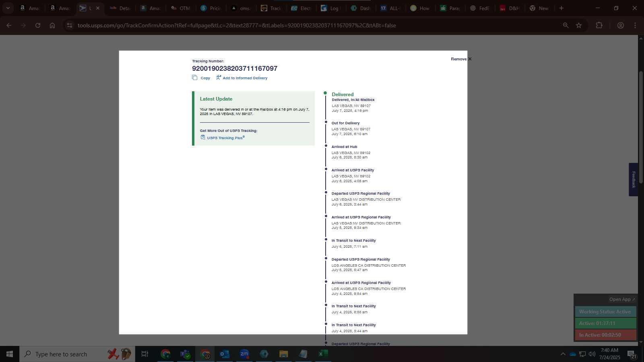This screenshot has height=362, width=644.
Task: Switch to the Dash tab
Action: click(361, 8)
